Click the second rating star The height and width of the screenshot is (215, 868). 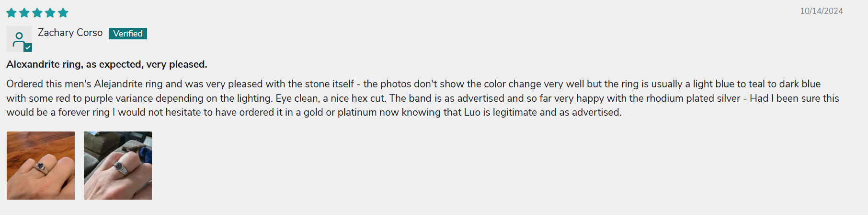(x=24, y=12)
